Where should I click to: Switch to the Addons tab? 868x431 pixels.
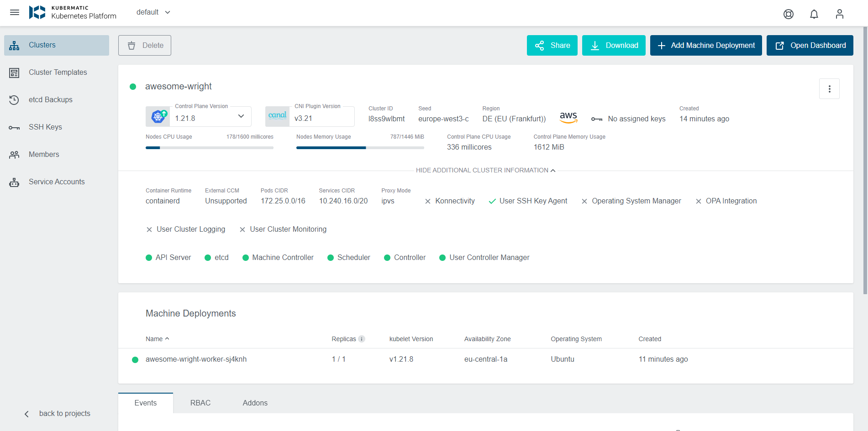[255, 403]
